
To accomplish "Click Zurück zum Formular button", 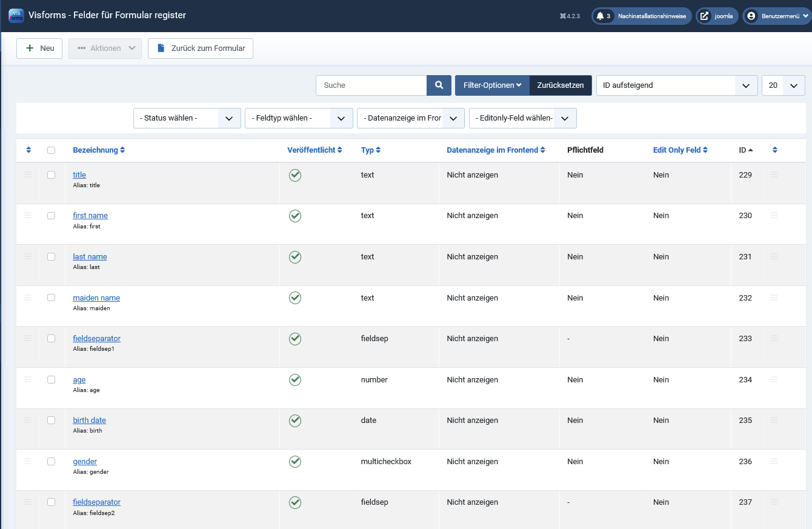I will point(201,48).
